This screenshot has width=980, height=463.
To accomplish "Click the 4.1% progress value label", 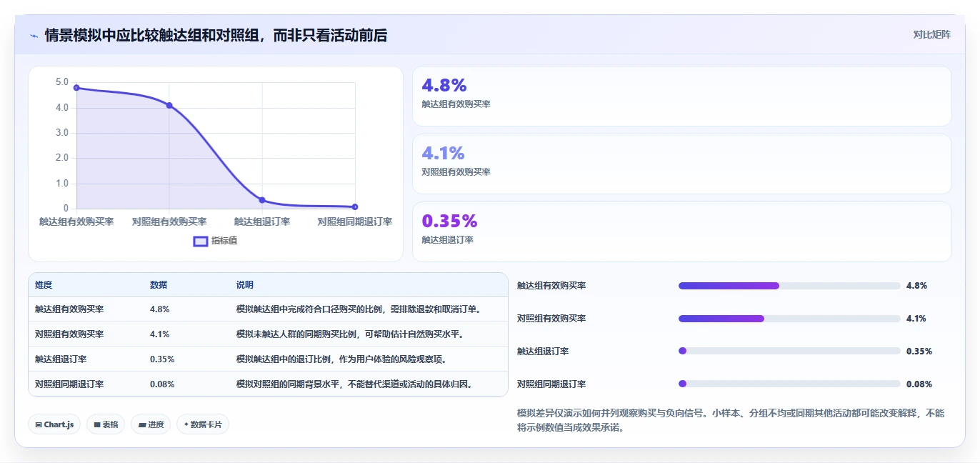I will click(916, 319).
